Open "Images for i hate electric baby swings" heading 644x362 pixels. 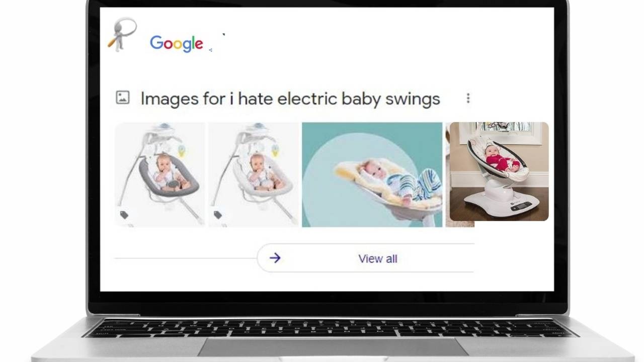290,99
